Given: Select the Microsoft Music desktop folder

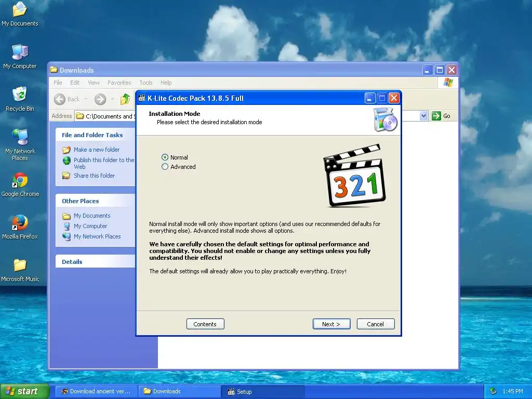Looking at the screenshot, I should click(20, 270).
